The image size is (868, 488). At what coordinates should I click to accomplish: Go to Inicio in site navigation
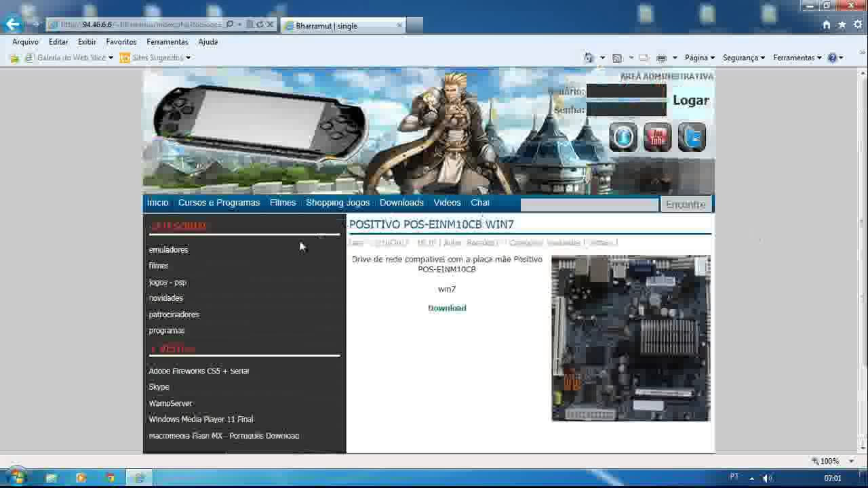tap(157, 203)
